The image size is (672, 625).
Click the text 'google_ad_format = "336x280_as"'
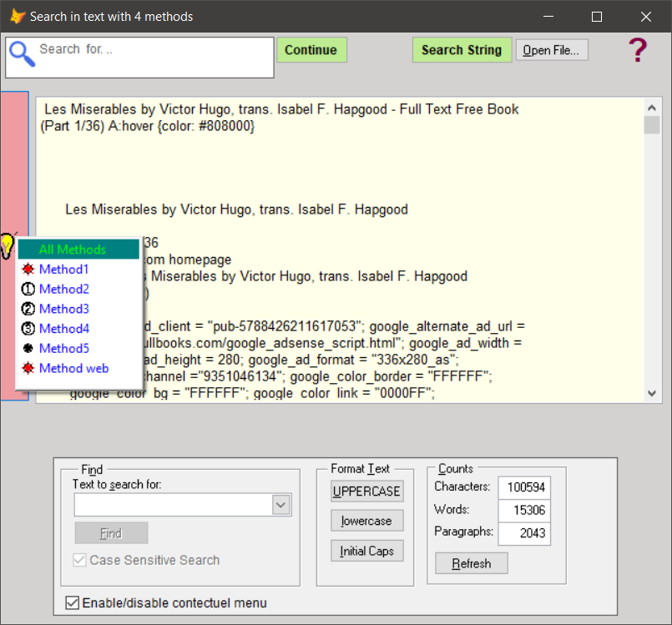click(x=353, y=360)
